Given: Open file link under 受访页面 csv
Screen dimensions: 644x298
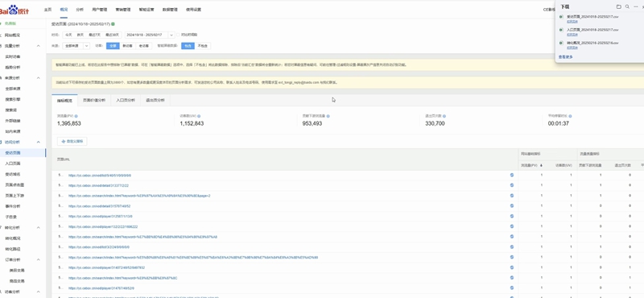Looking at the screenshot, I should point(572,21).
